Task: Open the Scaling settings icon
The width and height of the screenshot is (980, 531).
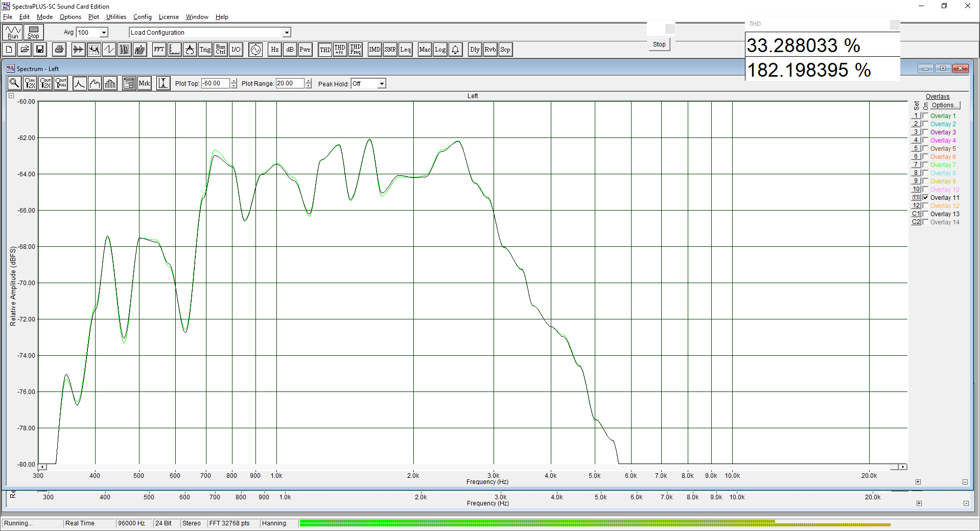Action: pos(175,50)
